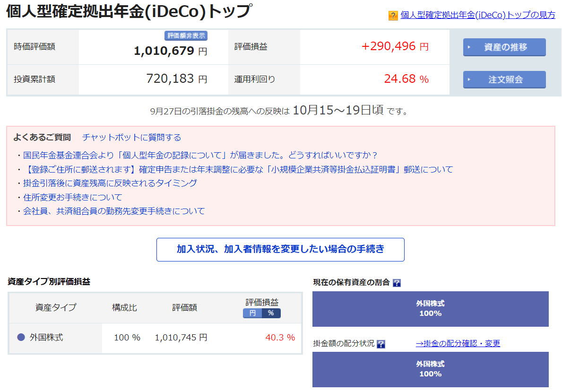This screenshot has height=392, width=562.
Task: Click help icon next to 掛金額の配分状況
Action: coord(381,344)
